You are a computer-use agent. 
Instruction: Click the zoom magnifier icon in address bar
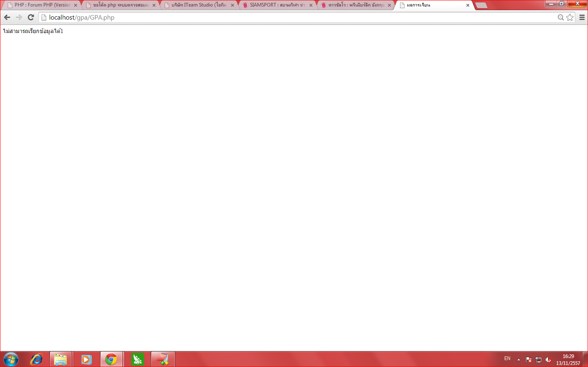click(x=561, y=17)
